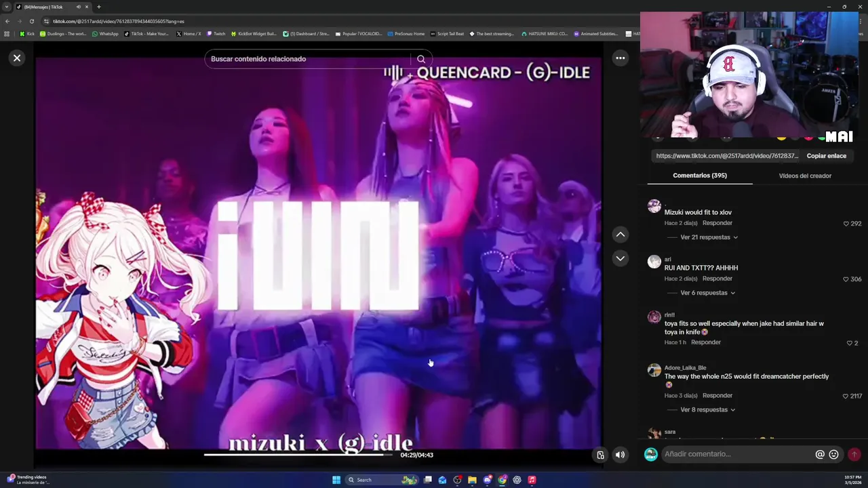Open the ari commenter's avatar
Image resolution: width=868 pixels, height=488 pixels.
654,262
